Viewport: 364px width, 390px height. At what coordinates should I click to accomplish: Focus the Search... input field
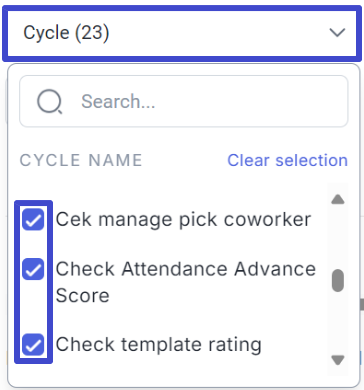click(x=184, y=101)
